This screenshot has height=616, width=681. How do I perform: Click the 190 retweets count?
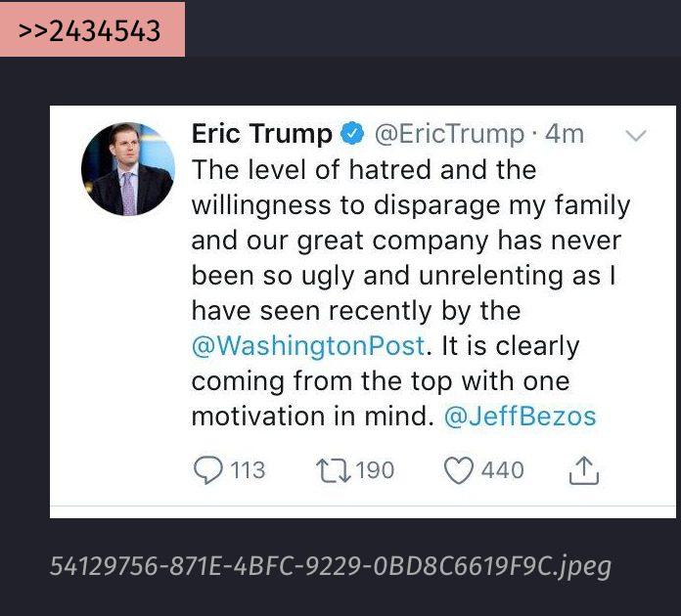coord(375,470)
